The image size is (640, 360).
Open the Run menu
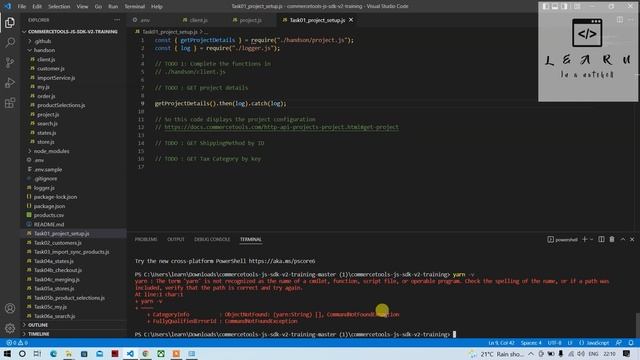[113, 6]
